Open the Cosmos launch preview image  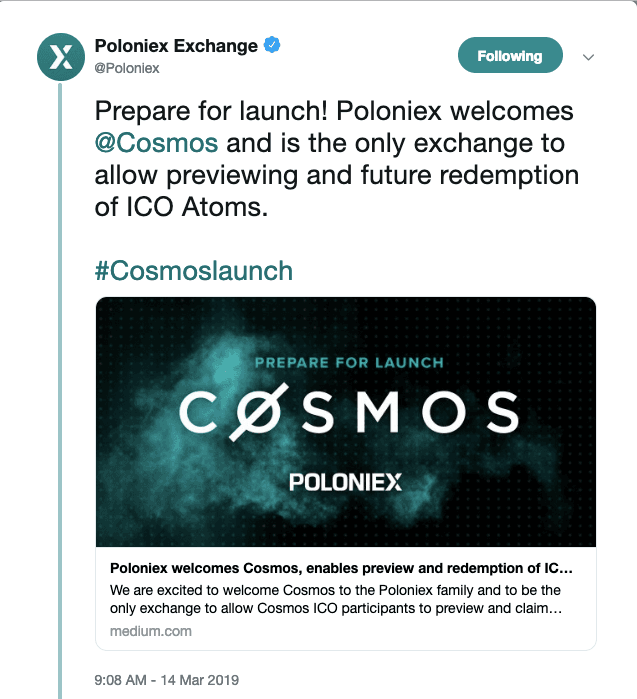pos(346,422)
